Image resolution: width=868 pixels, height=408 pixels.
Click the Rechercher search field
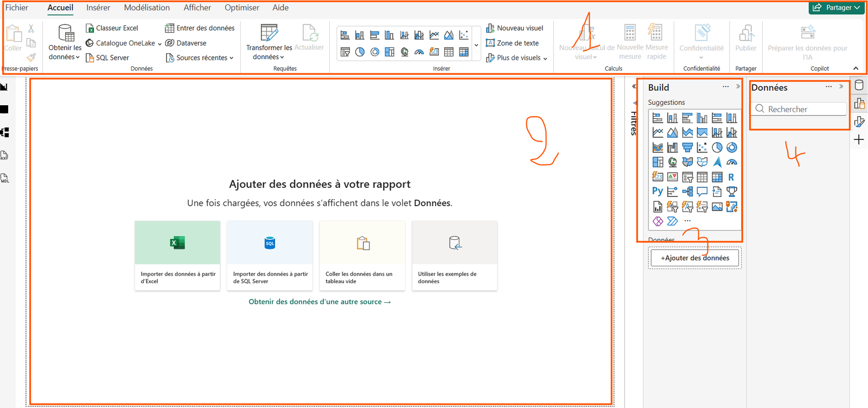799,109
